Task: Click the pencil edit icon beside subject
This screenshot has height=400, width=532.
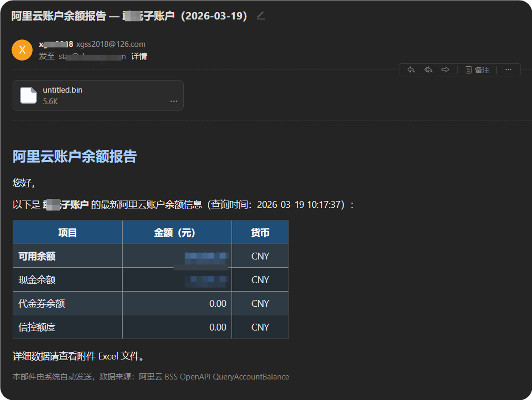Action: pos(260,16)
